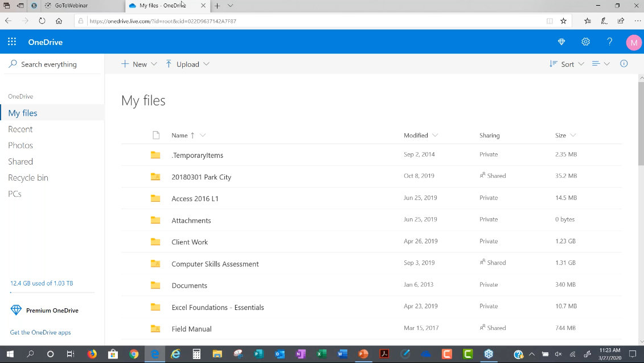
Task: Open the details pane info icon
Action: point(624,64)
